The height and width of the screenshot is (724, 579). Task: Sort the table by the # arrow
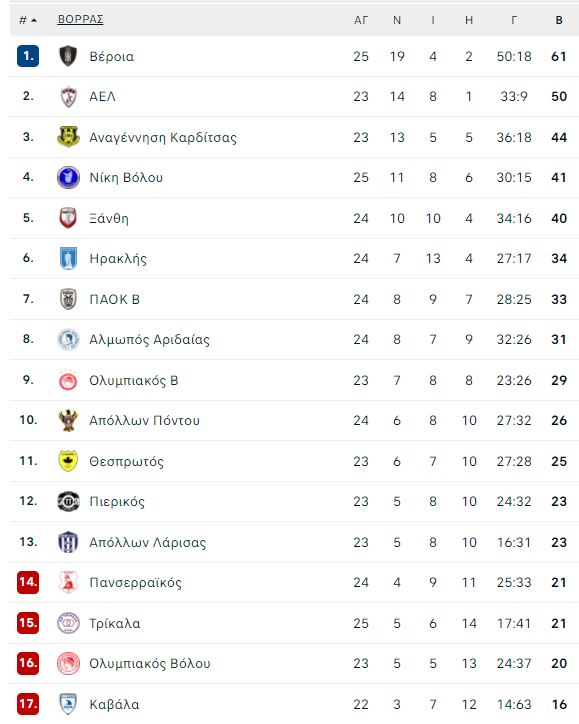(x=28, y=20)
